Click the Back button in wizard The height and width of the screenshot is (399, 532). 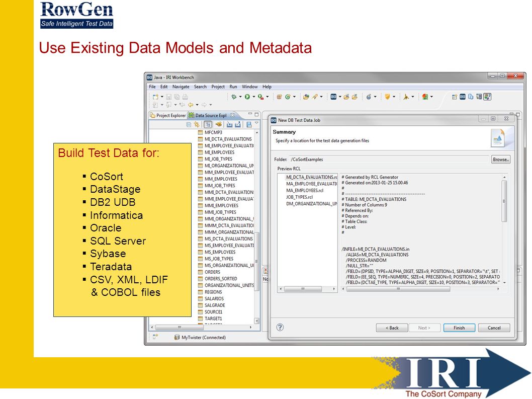(x=392, y=328)
